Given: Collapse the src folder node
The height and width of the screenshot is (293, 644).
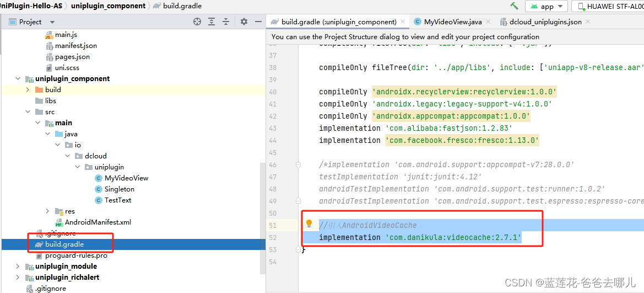Looking at the screenshot, I should (x=28, y=112).
